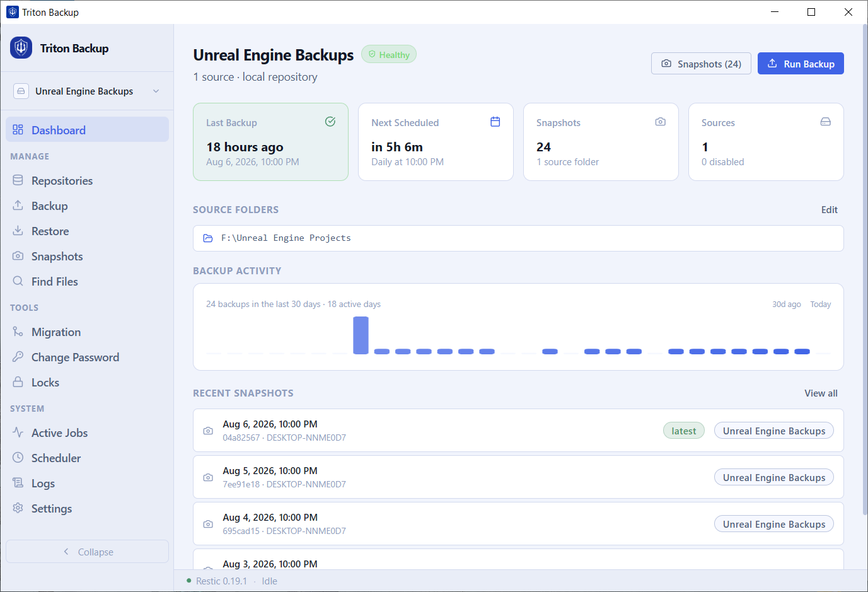Click the folder icon beside F:\Unreal Engine Projects

click(208, 238)
